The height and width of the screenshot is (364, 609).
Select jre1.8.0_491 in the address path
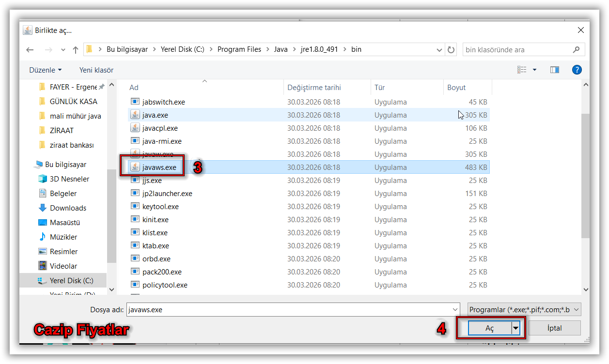pyautogui.click(x=320, y=49)
